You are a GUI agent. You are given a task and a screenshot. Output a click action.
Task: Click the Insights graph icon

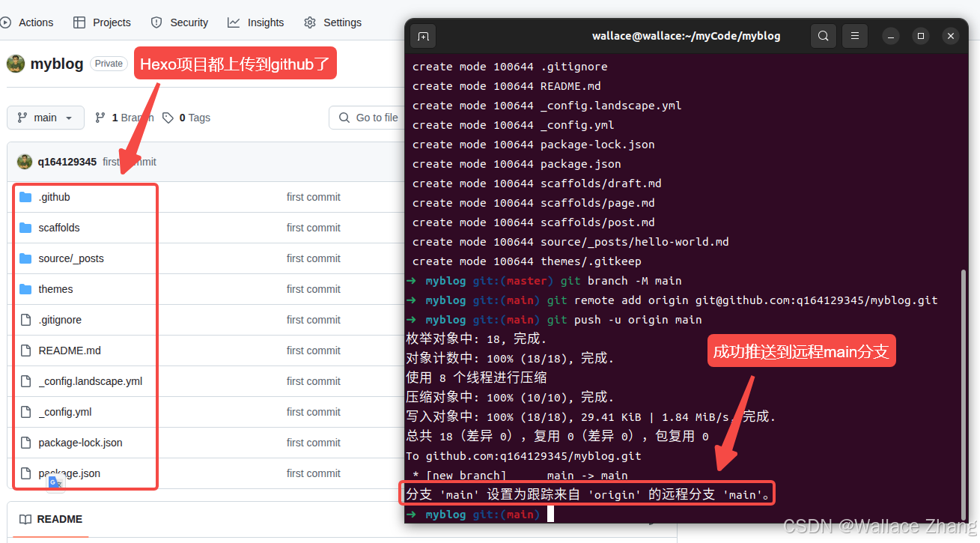click(x=234, y=22)
